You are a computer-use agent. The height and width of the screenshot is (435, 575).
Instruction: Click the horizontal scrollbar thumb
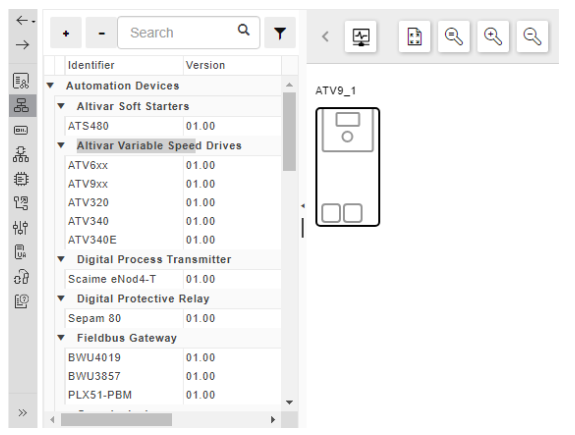pos(116,420)
